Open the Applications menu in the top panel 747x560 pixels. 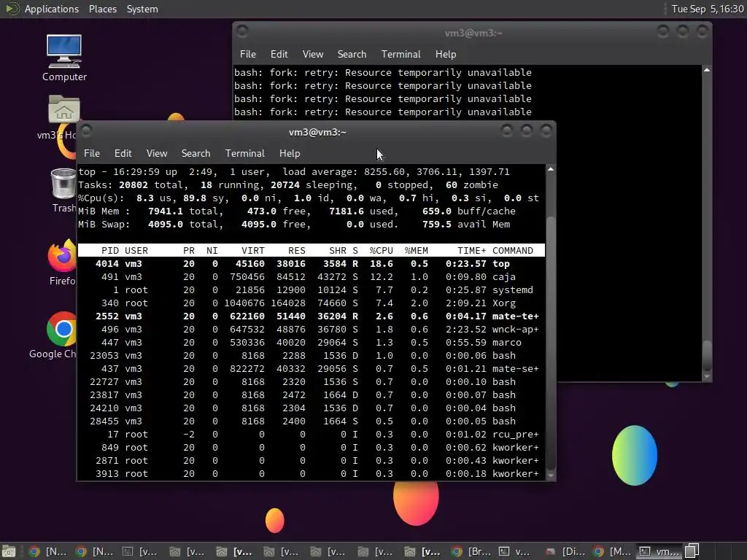(52, 9)
